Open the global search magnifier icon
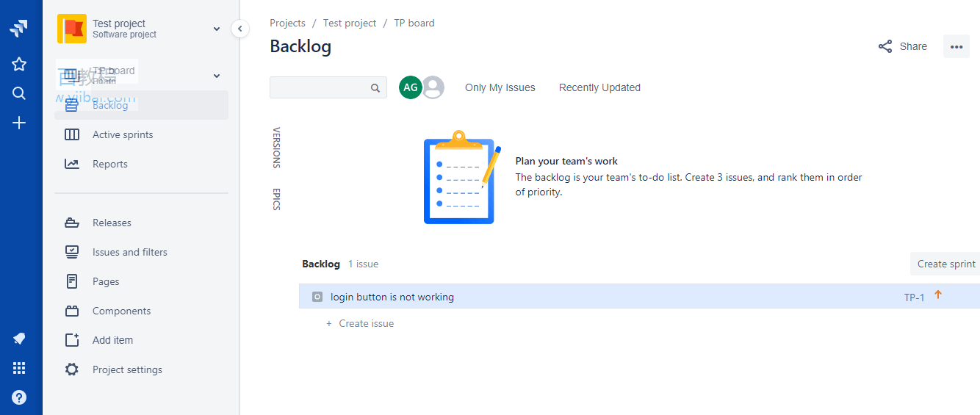The height and width of the screenshot is (415, 980). click(19, 93)
